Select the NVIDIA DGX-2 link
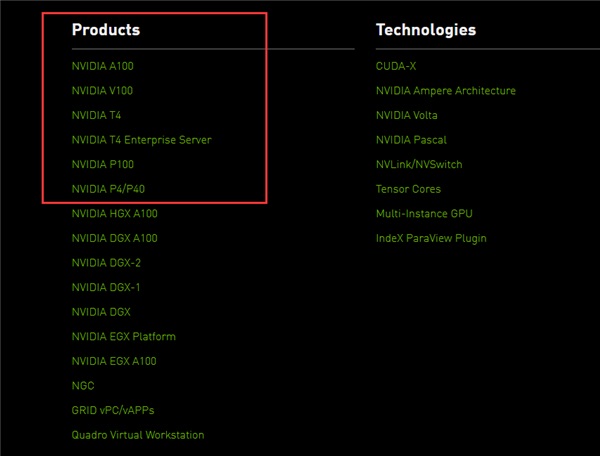Viewport: 600px width, 456px height. (106, 262)
